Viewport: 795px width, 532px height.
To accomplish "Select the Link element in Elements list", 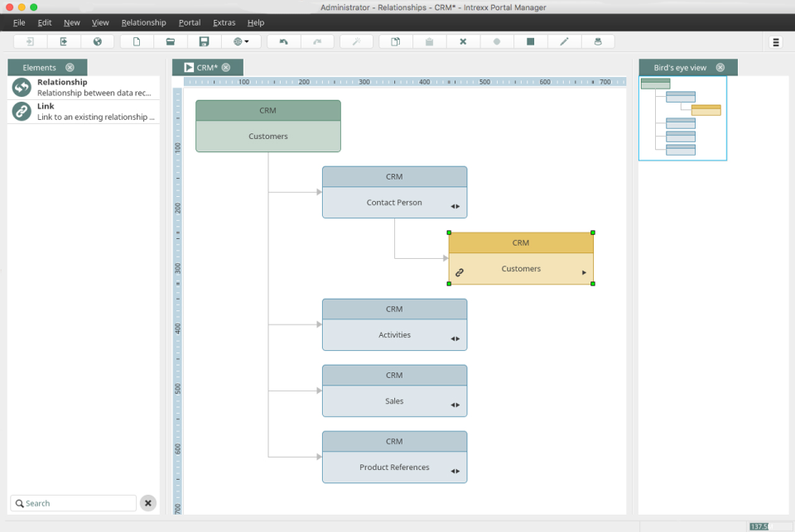I will (x=84, y=112).
